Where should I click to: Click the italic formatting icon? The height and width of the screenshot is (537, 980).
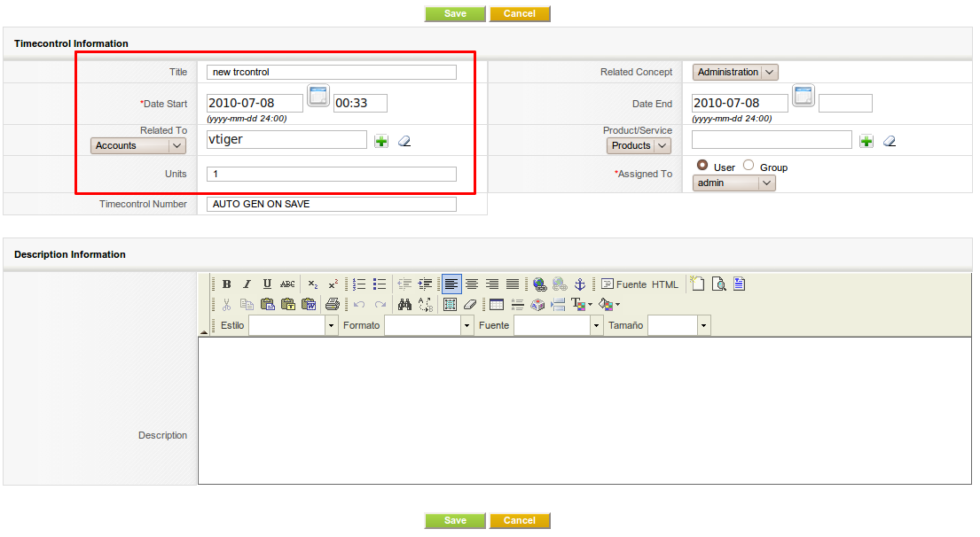click(x=247, y=284)
